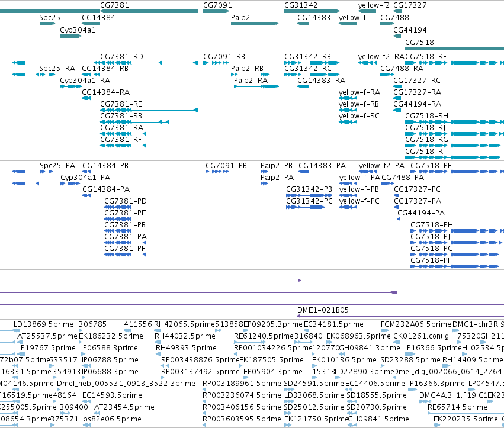Select the "CK01261.contig" EST label
The height and width of the screenshot is (428, 504).
click(x=421, y=336)
